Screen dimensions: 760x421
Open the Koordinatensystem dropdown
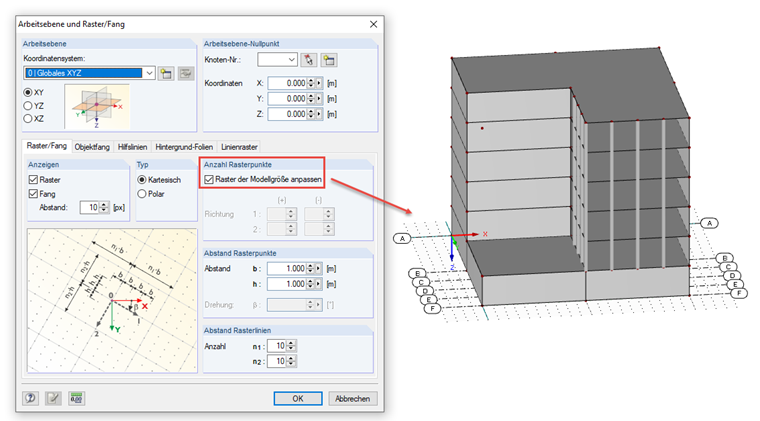(150, 73)
